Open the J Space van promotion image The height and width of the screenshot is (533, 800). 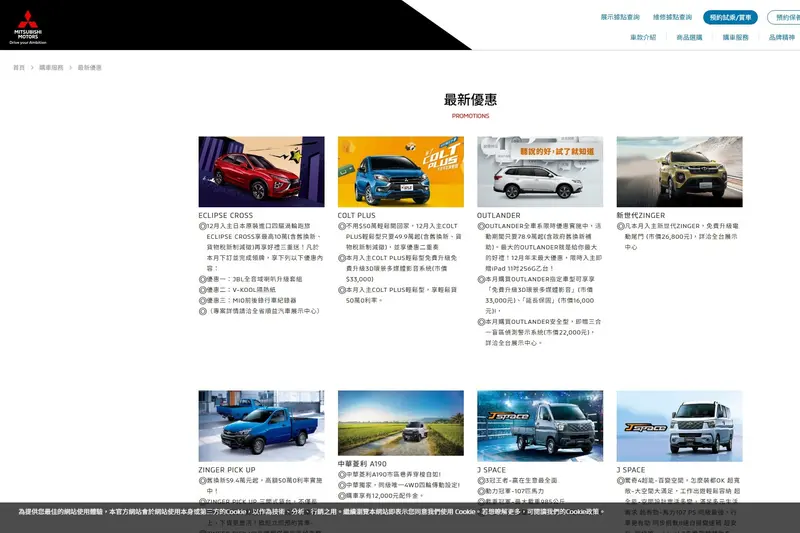pos(679,426)
